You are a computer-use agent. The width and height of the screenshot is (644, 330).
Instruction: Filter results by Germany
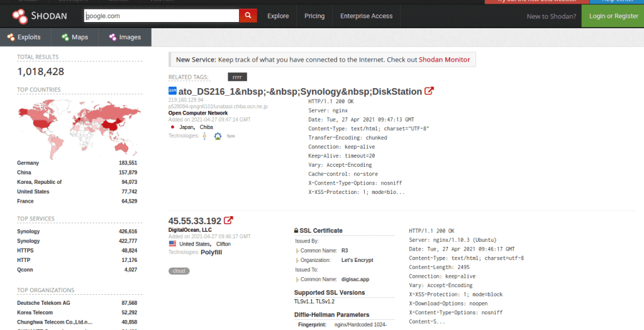(28, 163)
